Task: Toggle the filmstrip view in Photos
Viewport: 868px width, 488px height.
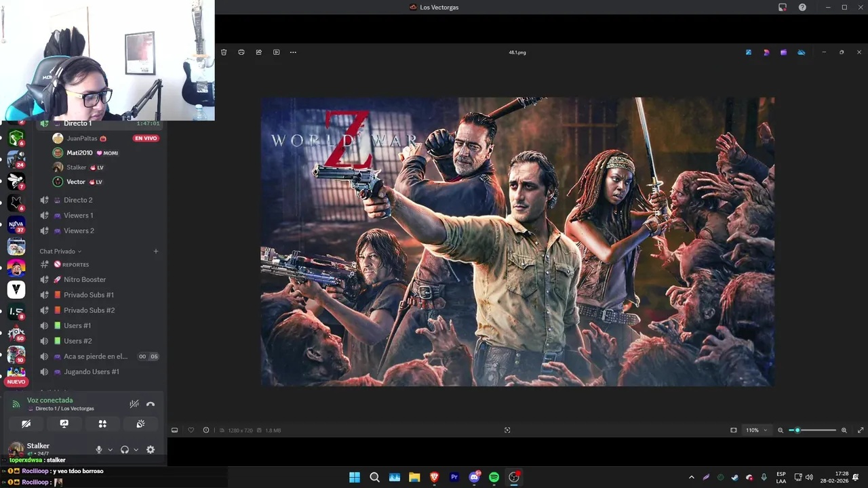Action: (x=174, y=430)
